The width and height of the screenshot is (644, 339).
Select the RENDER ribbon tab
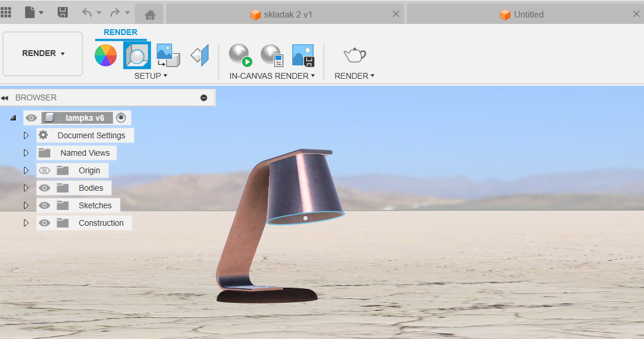[x=120, y=33]
